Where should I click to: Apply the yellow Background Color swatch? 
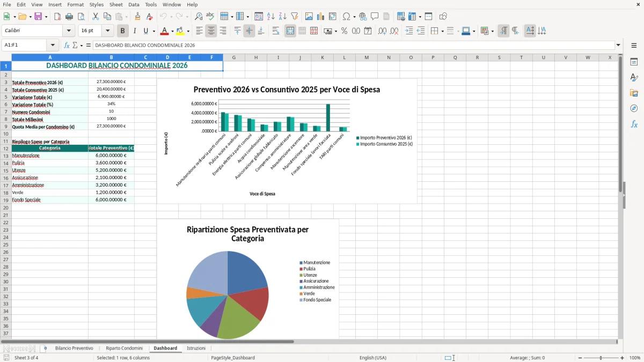click(180, 31)
